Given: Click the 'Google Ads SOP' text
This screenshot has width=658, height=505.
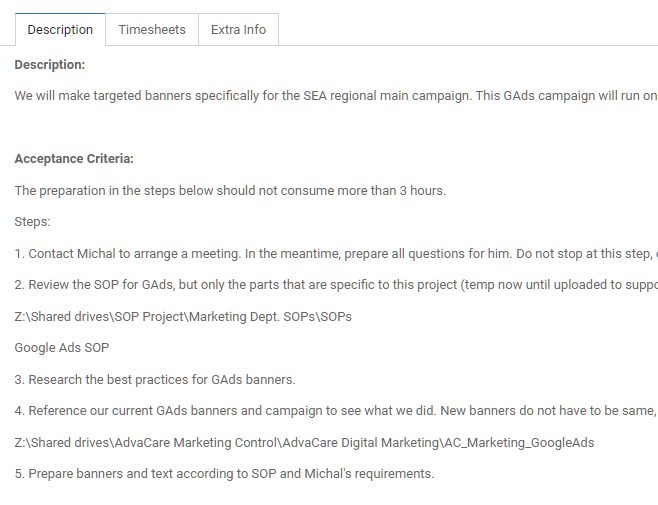Looking at the screenshot, I should 62,348.
